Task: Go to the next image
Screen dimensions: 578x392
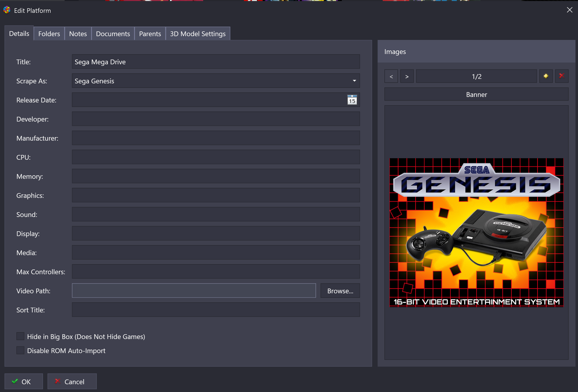Action: (x=407, y=76)
